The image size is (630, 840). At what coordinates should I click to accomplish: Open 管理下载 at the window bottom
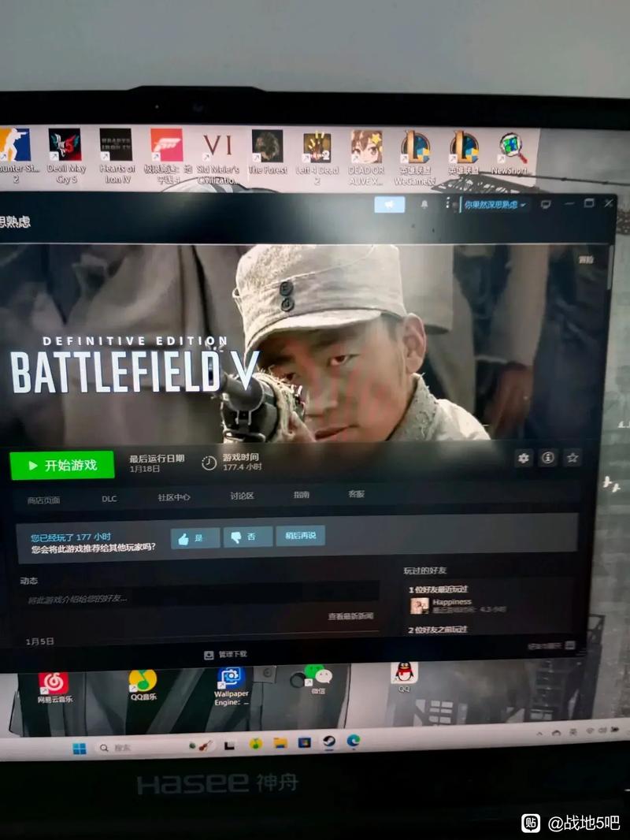(225, 655)
